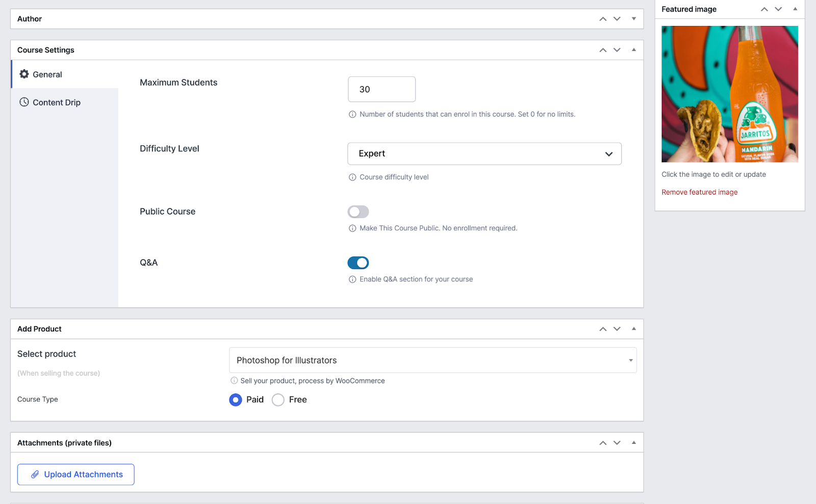This screenshot has width=816, height=504.
Task: Click the Jarritos featured image thumbnail
Action: point(729,94)
